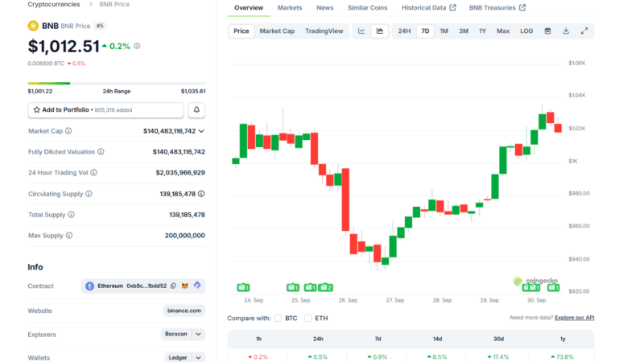Open the Explorers dropdown next to Bscscan
The height and width of the screenshot is (362, 644).
(199, 334)
